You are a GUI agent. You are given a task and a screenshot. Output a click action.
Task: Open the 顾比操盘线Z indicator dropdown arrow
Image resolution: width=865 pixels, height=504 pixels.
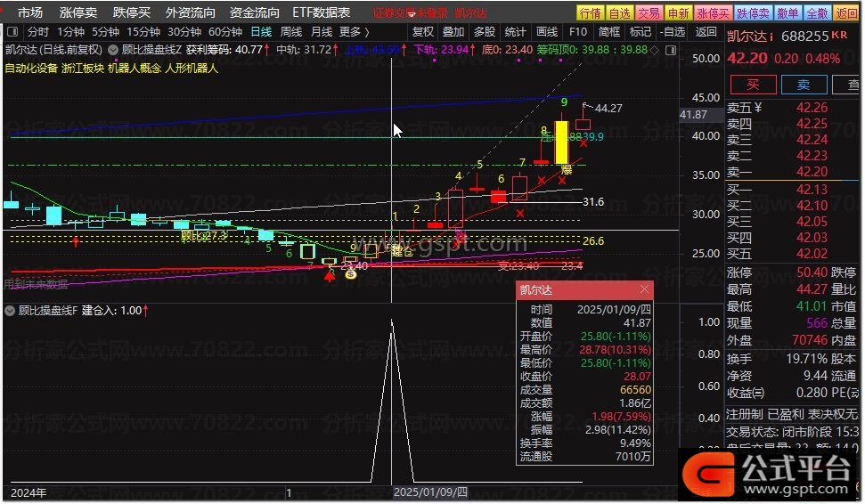click(113, 50)
